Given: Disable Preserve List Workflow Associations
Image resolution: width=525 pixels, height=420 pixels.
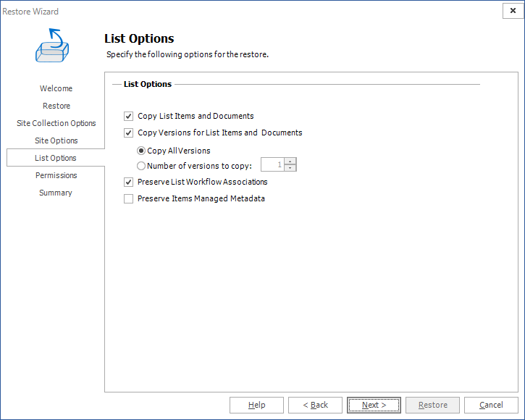Looking at the screenshot, I should point(129,182).
